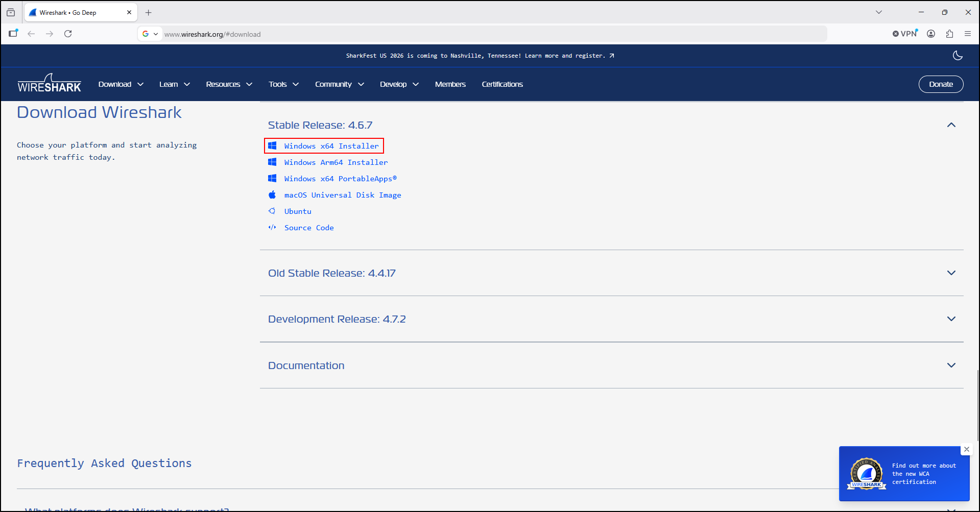Open the Google search engine selector
This screenshot has height=512, width=980.
[150, 34]
